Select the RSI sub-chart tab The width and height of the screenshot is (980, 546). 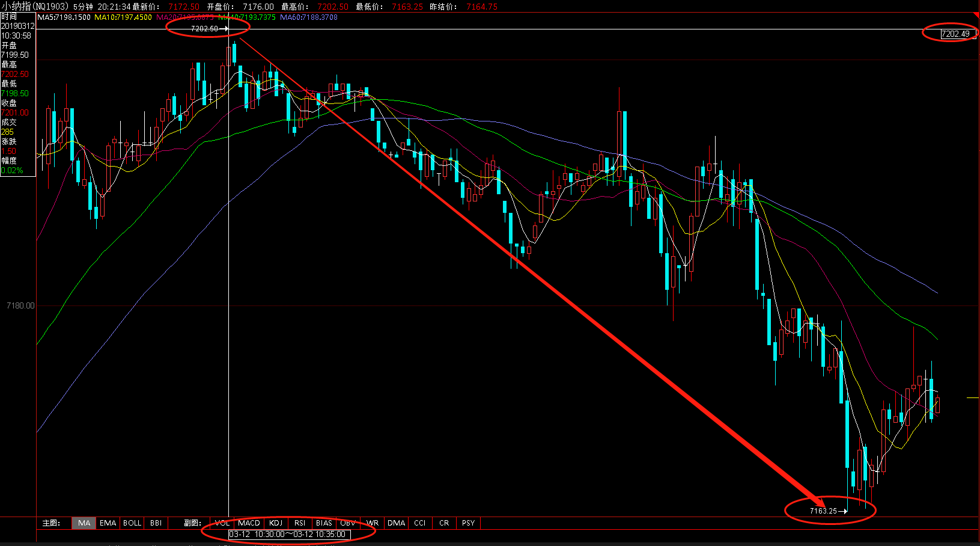point(300,523)
